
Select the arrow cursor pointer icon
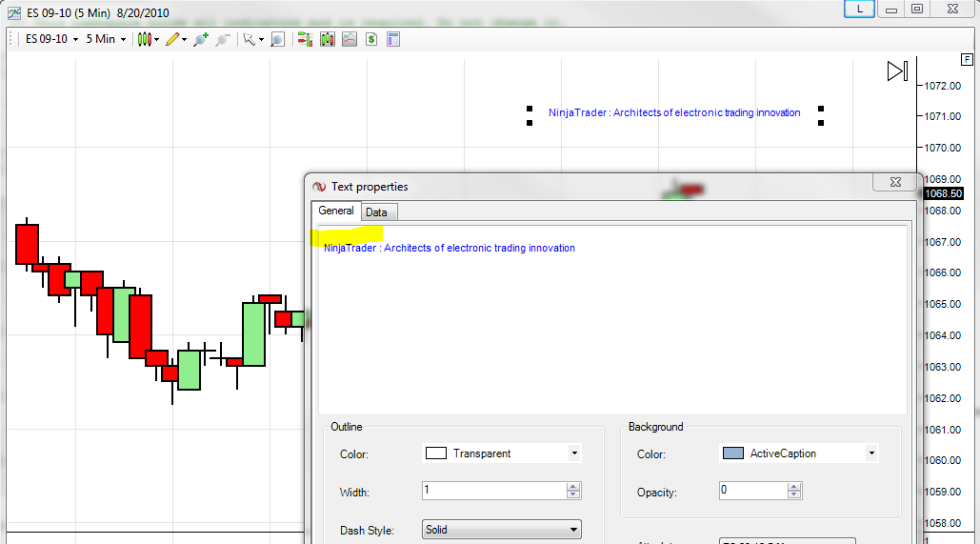(x=249, y=39)
